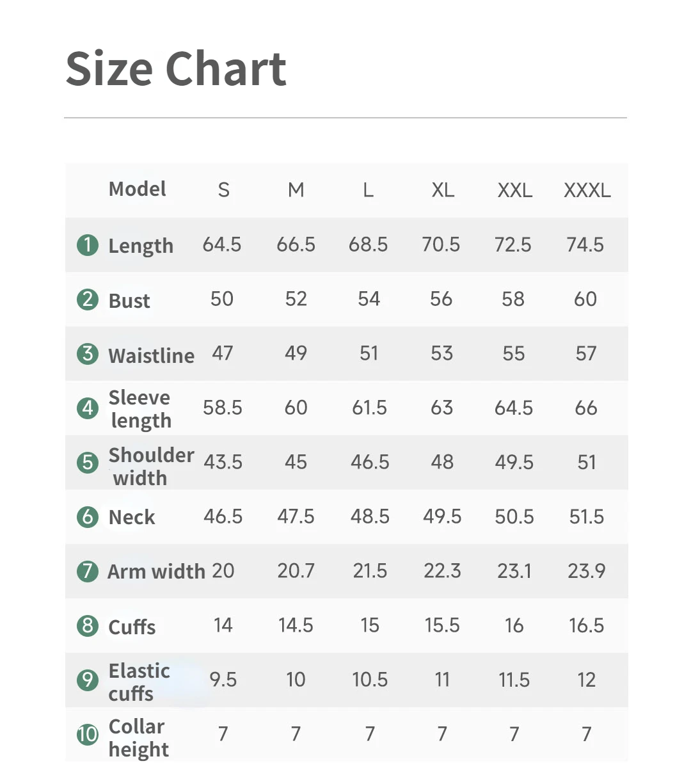
Task: Click the Shoulder width row label
Action: [150, 466]
